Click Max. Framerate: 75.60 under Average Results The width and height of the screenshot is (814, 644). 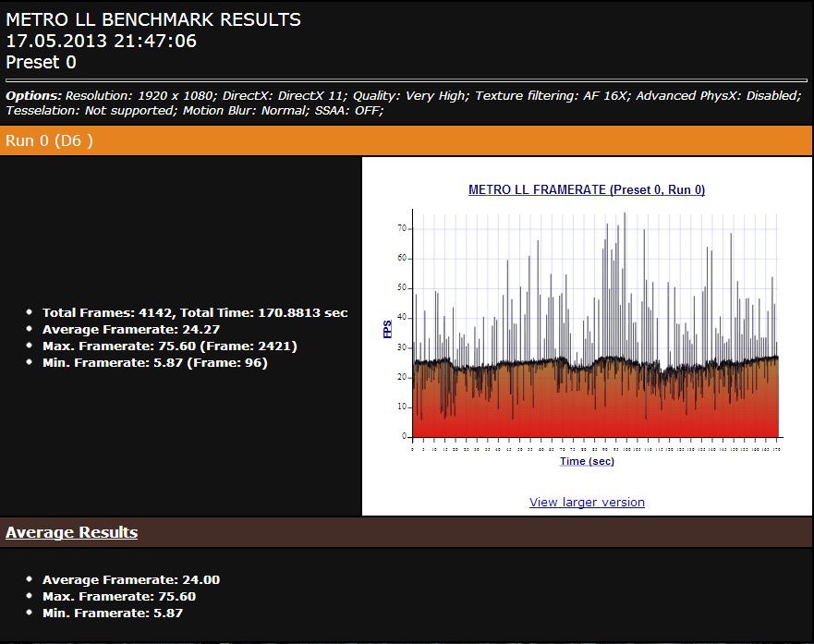pos(119,596)
